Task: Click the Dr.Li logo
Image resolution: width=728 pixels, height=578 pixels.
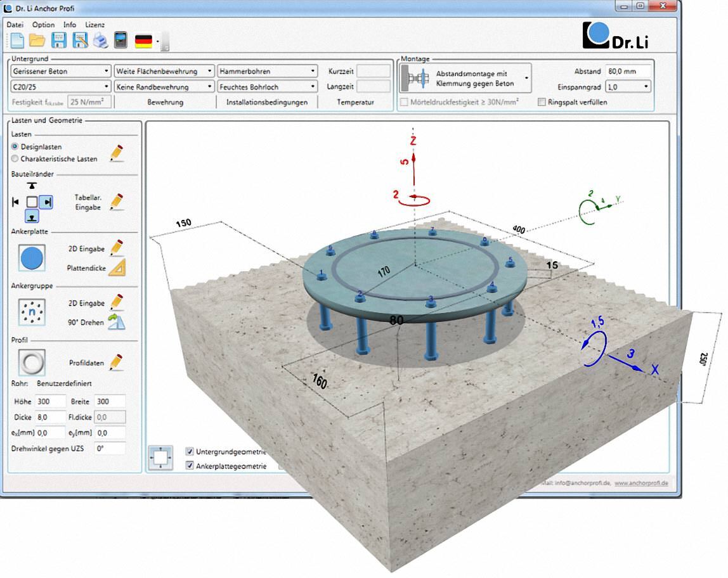Action: pos(616,35)
